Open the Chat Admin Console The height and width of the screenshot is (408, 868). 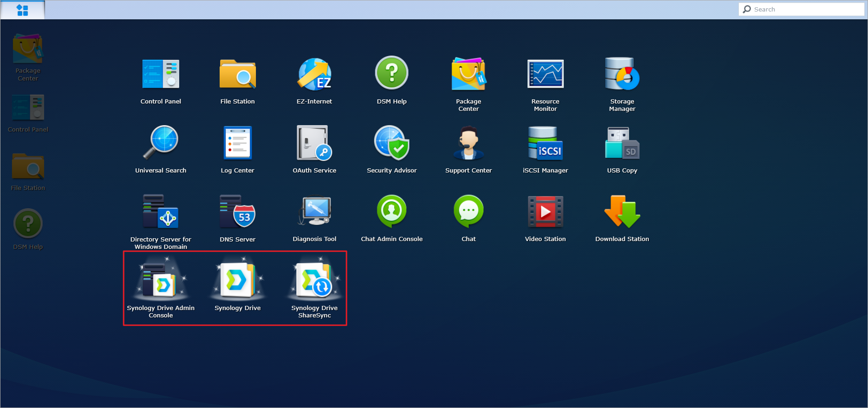391,213
